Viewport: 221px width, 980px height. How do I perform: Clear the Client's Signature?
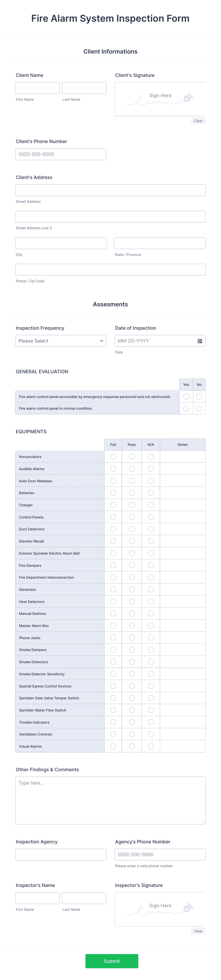tap(198, 121)
